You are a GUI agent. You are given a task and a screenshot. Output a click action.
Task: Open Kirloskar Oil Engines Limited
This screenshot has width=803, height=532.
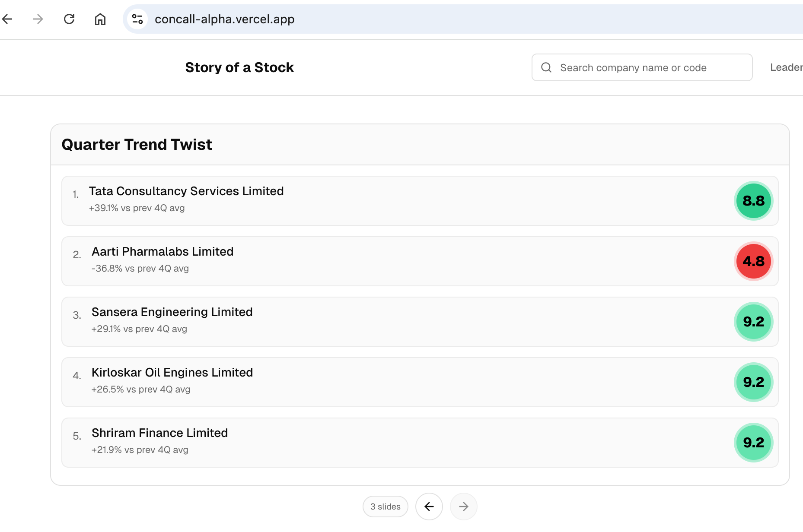pyautogui.click(x=172, y=373)
